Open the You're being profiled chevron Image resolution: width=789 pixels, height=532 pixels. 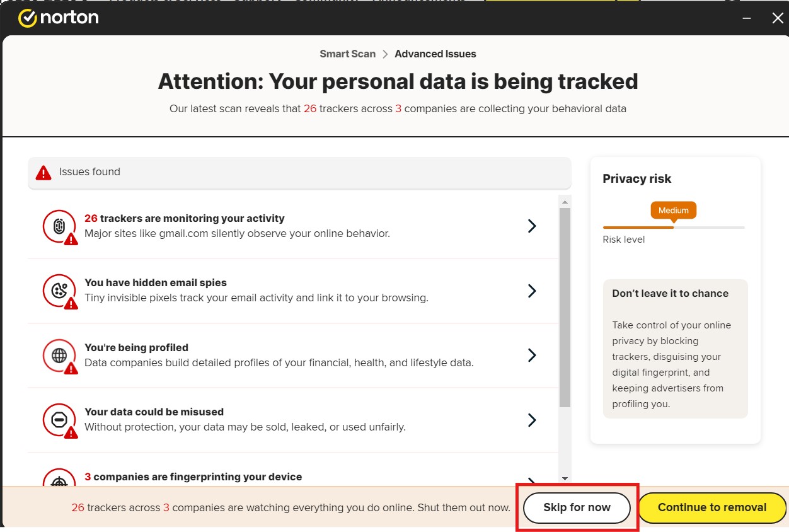click(532, 356)
